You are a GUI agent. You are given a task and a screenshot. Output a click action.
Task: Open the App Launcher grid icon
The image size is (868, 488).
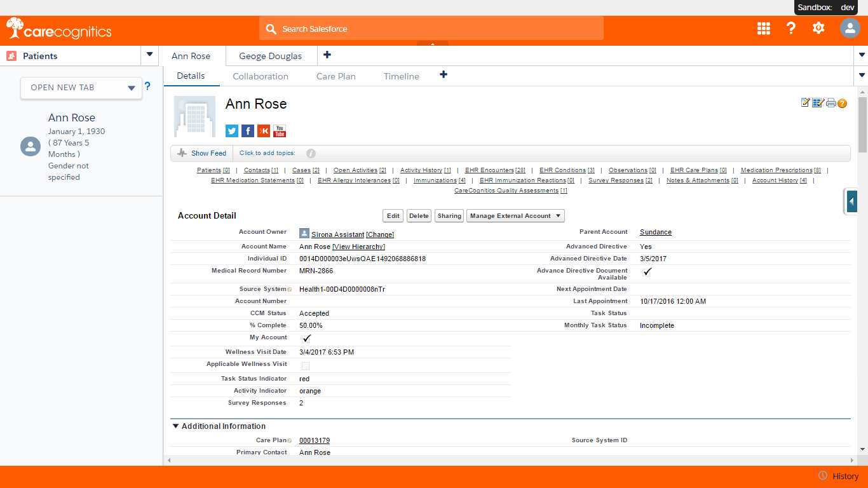[764, 29]
